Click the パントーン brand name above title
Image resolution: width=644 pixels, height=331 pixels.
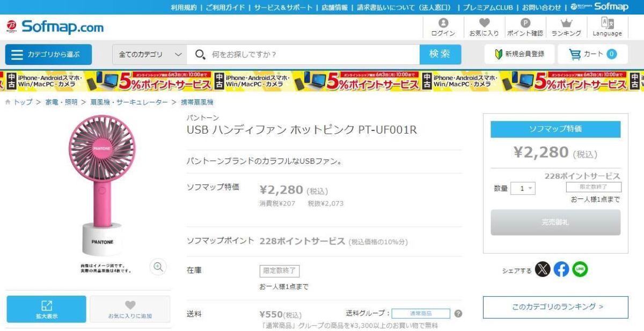click(x=202, y=117)
